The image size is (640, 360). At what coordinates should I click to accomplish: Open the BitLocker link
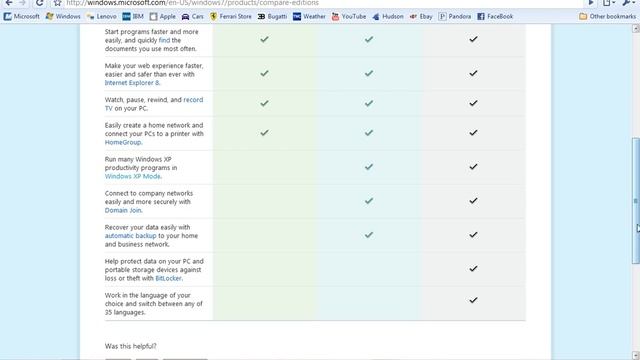[168, 278]
